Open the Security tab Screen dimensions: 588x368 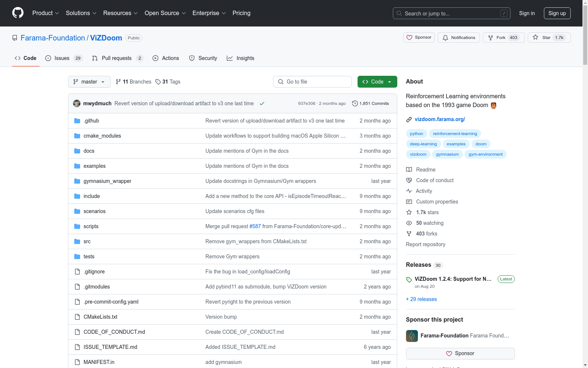(203, 58)
